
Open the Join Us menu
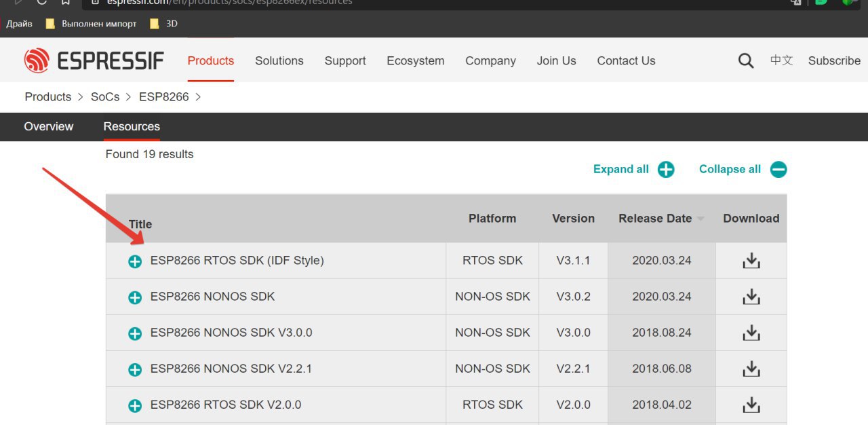pos(557,60)
